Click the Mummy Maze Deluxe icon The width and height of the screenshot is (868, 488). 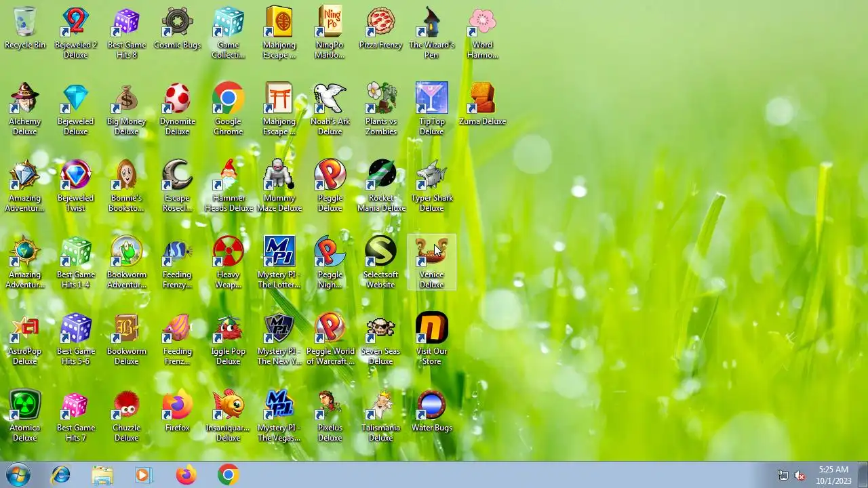pos(279,175)
